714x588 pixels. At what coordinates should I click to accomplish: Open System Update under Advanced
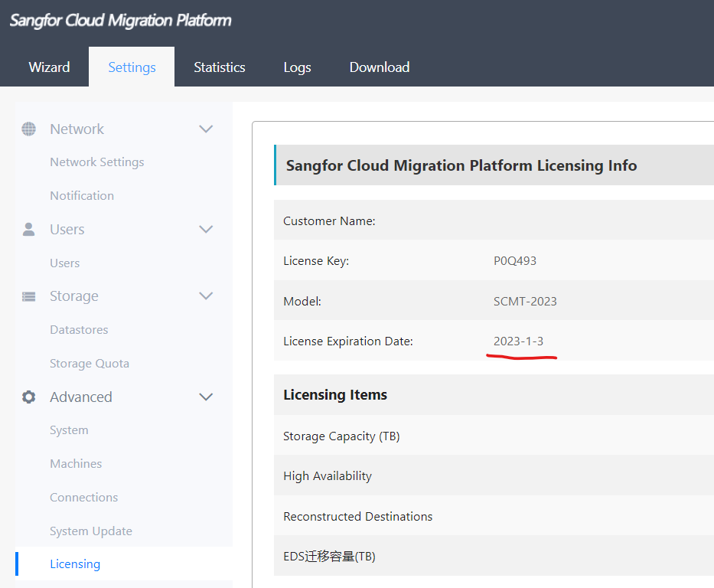click(x=91, y=531)
